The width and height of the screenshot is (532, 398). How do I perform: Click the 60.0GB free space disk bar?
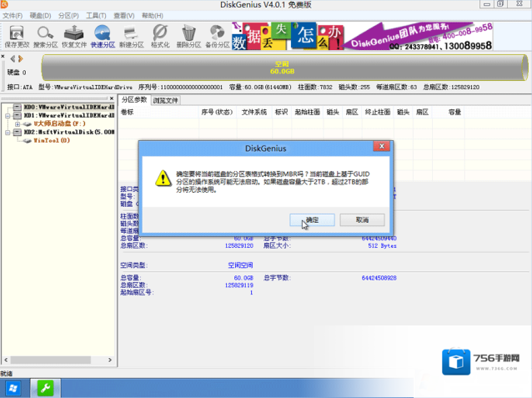tap(281, 67)
